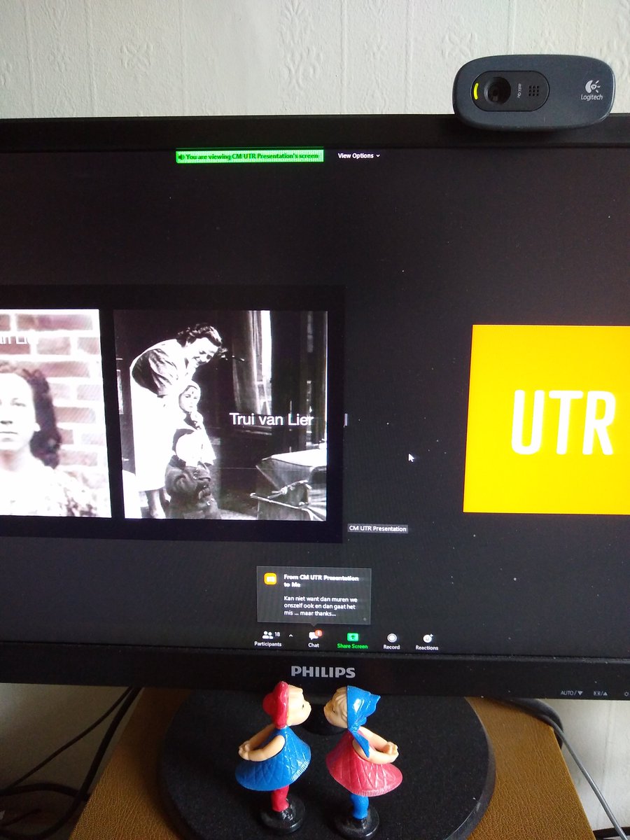
Task: Click the 'Trui van Lier' photo slide
Action: tap(224, 414)
